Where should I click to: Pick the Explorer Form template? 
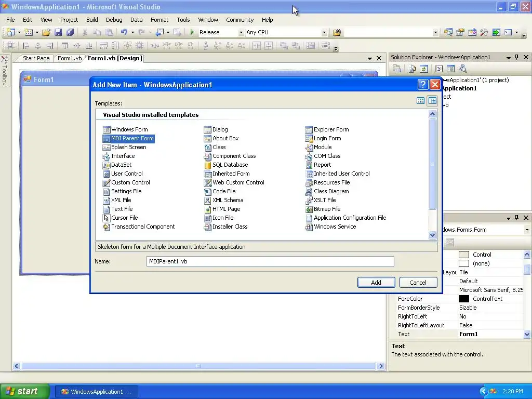point(327,129)
